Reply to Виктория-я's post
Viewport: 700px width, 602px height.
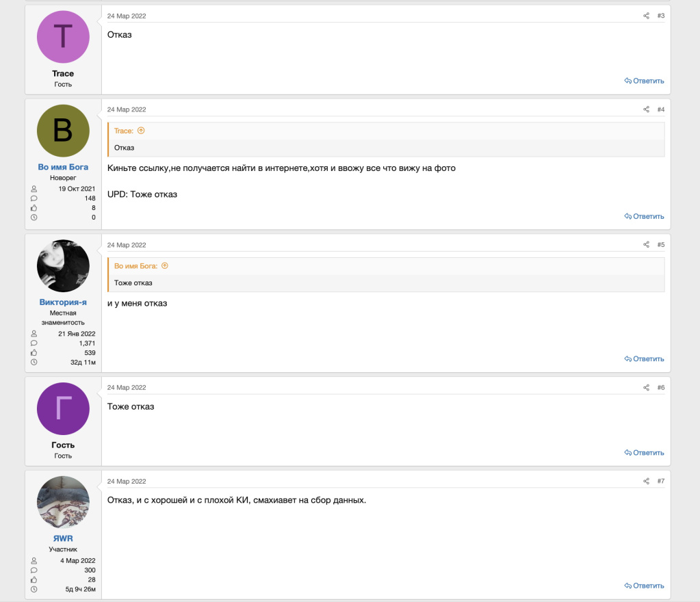point(644,359)
